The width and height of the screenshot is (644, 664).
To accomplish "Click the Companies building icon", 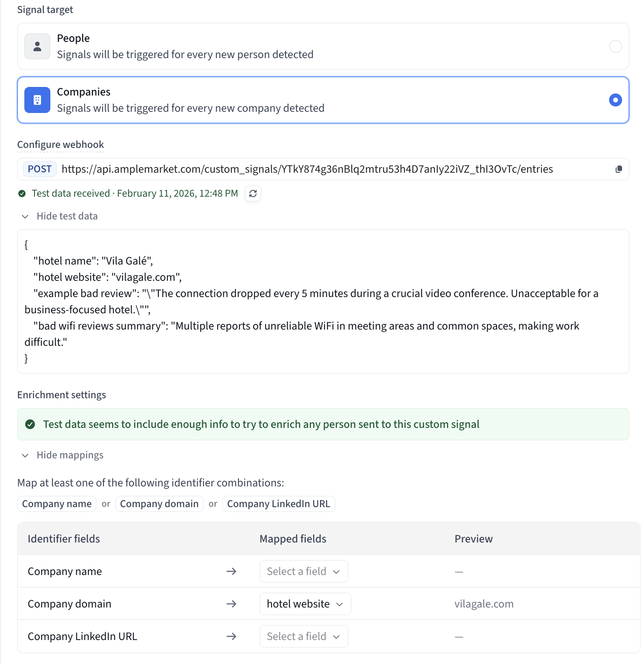I will coord(37,100).
